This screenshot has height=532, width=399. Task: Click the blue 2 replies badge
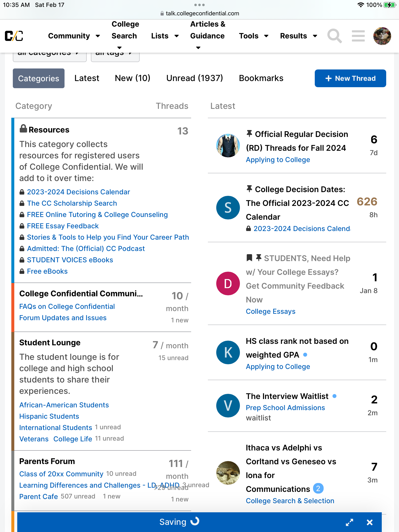click(318, 488)
